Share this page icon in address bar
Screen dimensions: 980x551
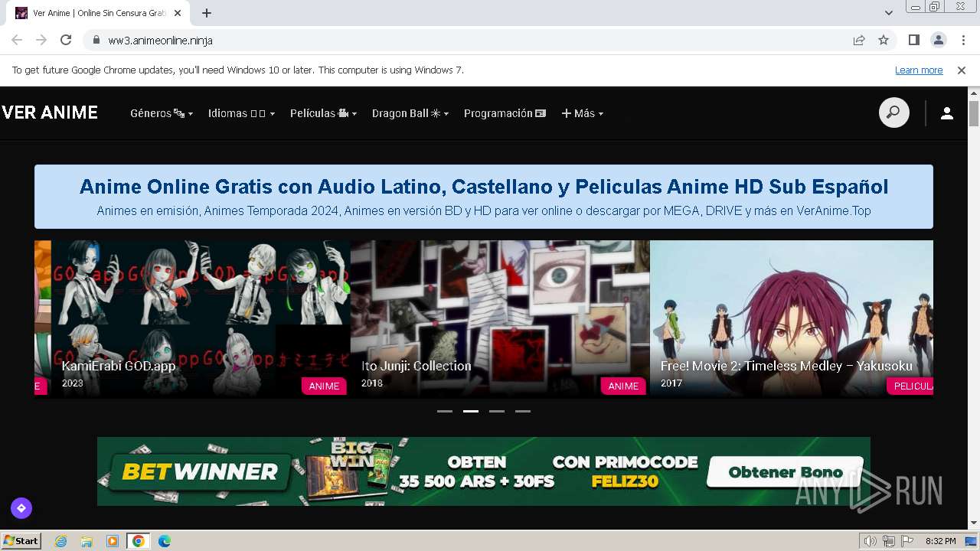coord(859,40)
